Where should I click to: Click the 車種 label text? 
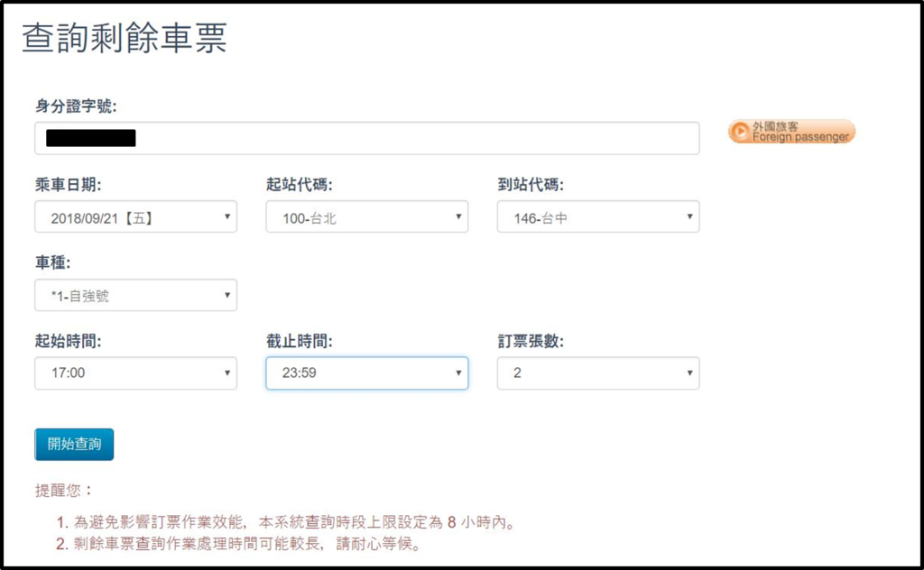pyautogui.click(x=52, y=262)
